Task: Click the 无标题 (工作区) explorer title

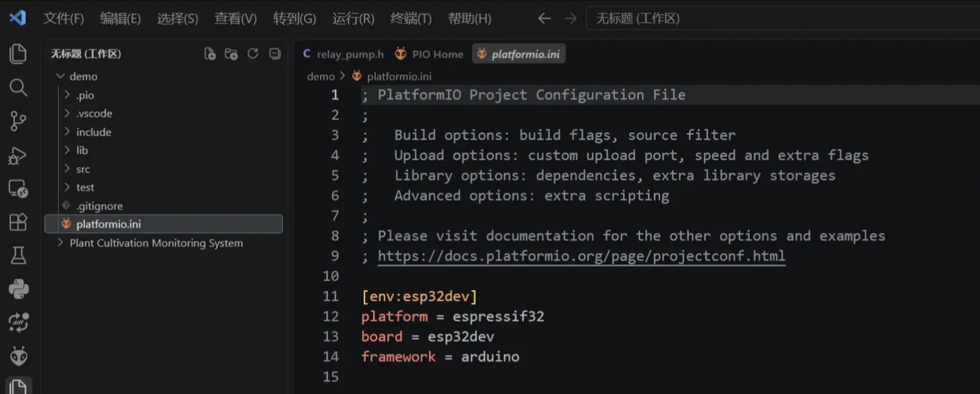Action: coord(86,54)
